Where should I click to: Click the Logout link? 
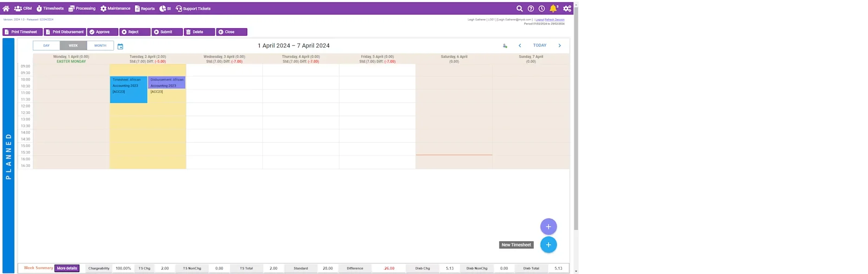(x=539, y=19)
